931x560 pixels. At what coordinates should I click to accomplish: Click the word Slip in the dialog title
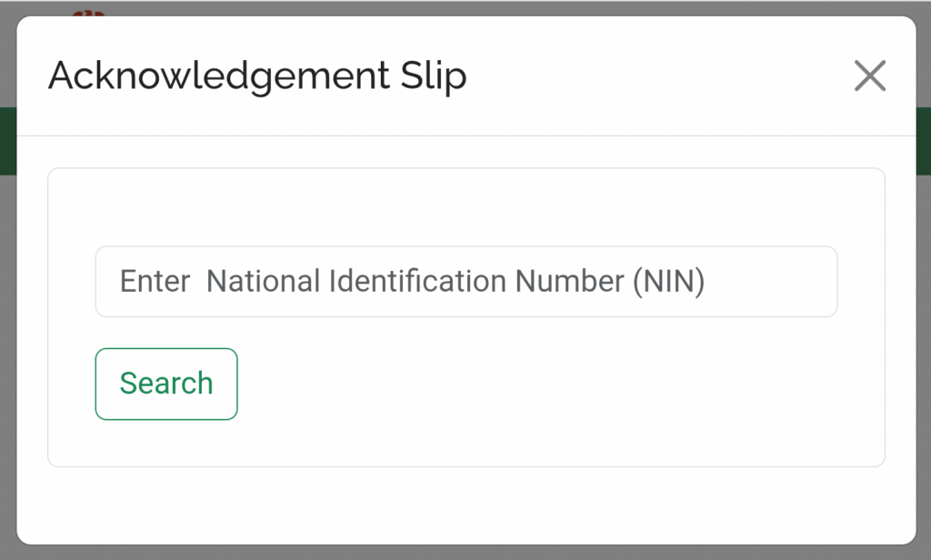coord(434,76)
